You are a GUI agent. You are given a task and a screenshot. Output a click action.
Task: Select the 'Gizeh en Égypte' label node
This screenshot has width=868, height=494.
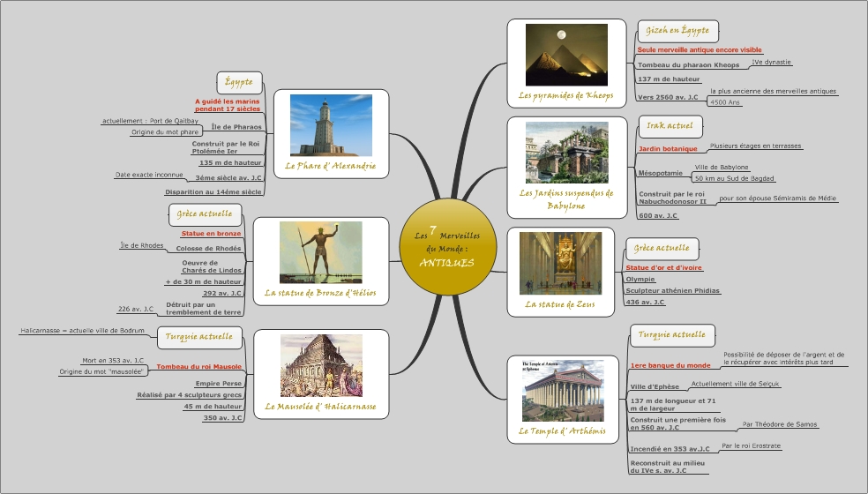click(677, 30)
